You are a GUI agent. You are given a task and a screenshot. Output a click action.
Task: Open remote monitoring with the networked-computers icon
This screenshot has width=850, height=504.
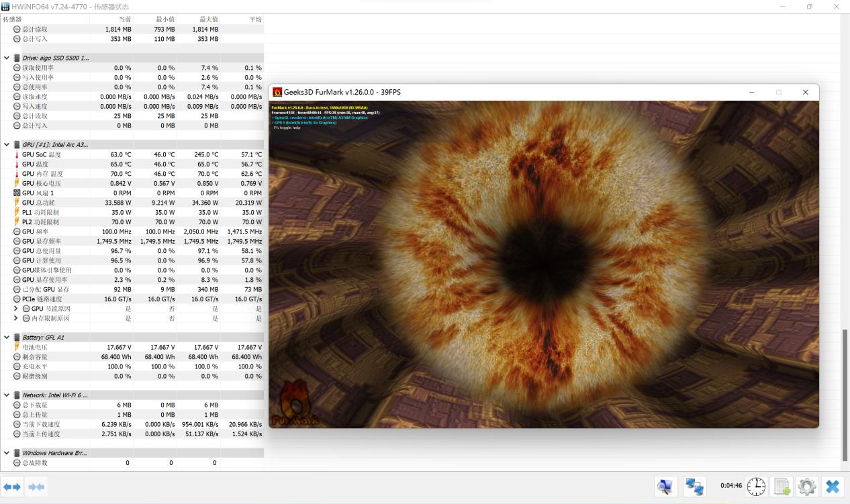point(695,487)
